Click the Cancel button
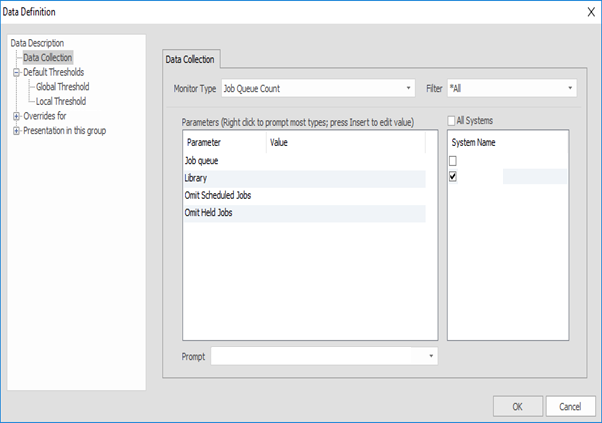 (x=570, y=406)
